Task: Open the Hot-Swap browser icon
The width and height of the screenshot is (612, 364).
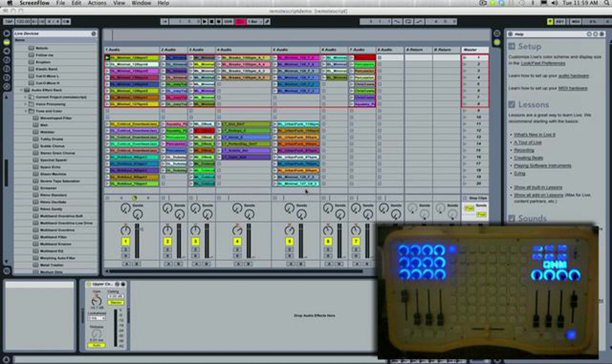Action: [7, 87]
